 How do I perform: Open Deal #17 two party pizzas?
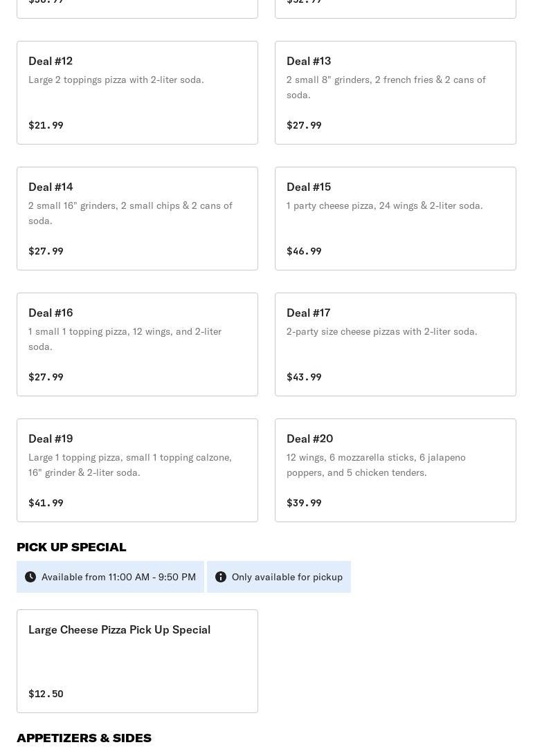395,344
